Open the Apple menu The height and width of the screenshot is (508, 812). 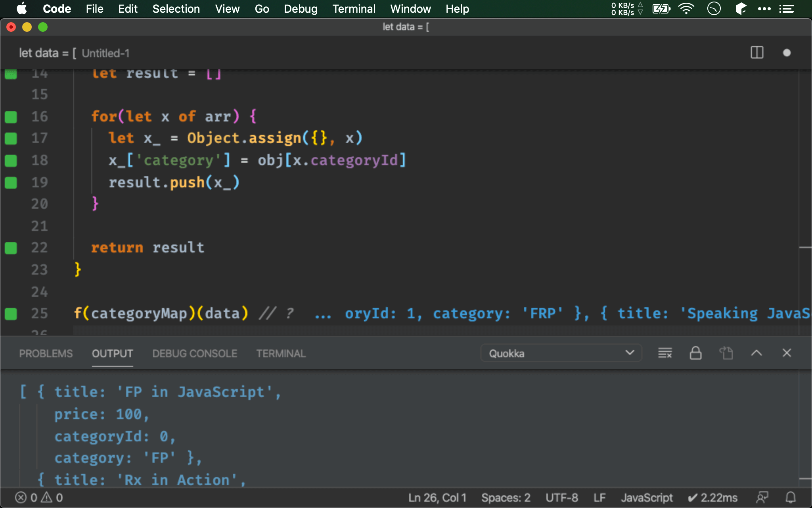tap(22, 8)
